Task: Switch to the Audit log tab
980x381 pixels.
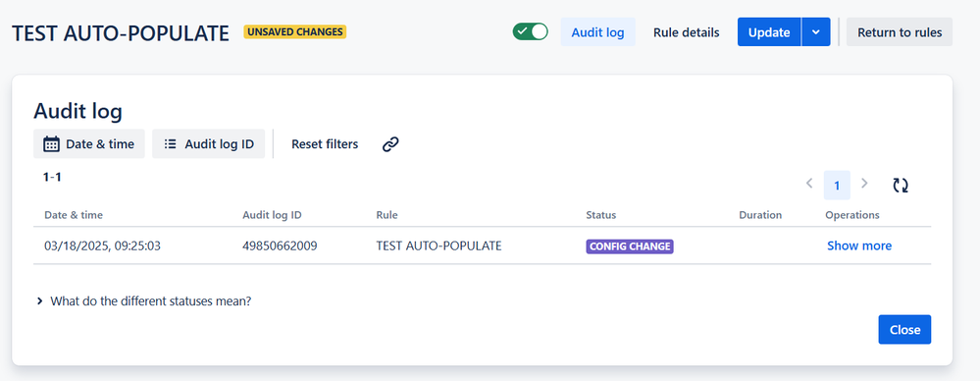Action: [598, 31]
